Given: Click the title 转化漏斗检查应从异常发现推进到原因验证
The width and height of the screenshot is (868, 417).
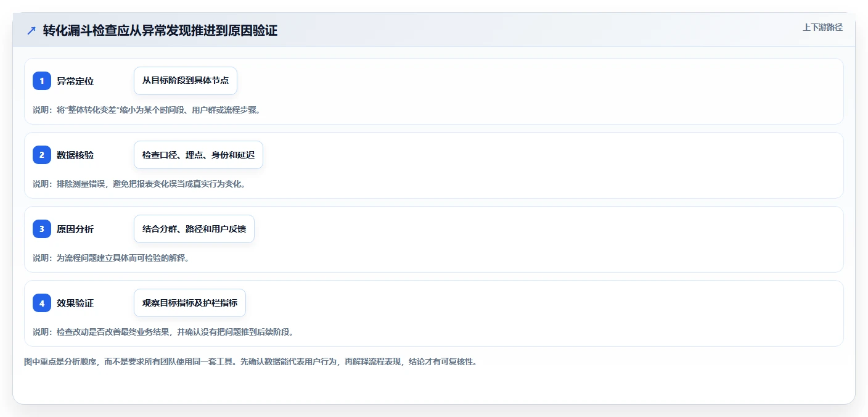Looking at the screenshot, I should [x=160, y=31].
